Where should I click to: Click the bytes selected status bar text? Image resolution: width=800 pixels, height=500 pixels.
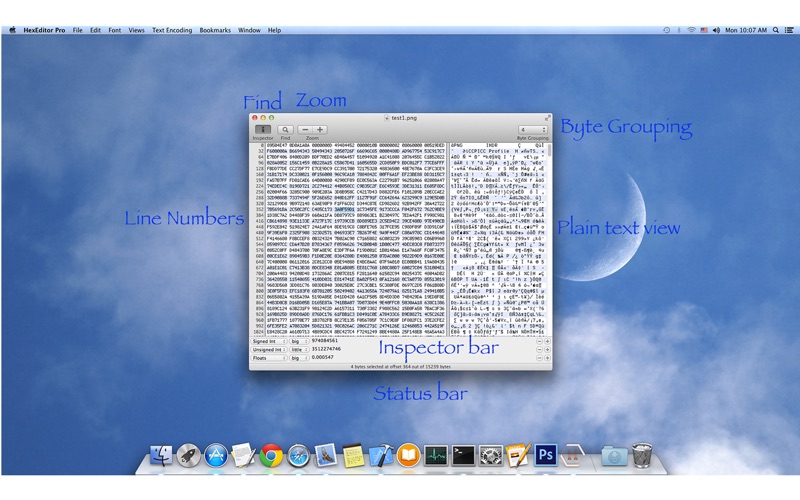pyautogui.click(x=401, y=366)
